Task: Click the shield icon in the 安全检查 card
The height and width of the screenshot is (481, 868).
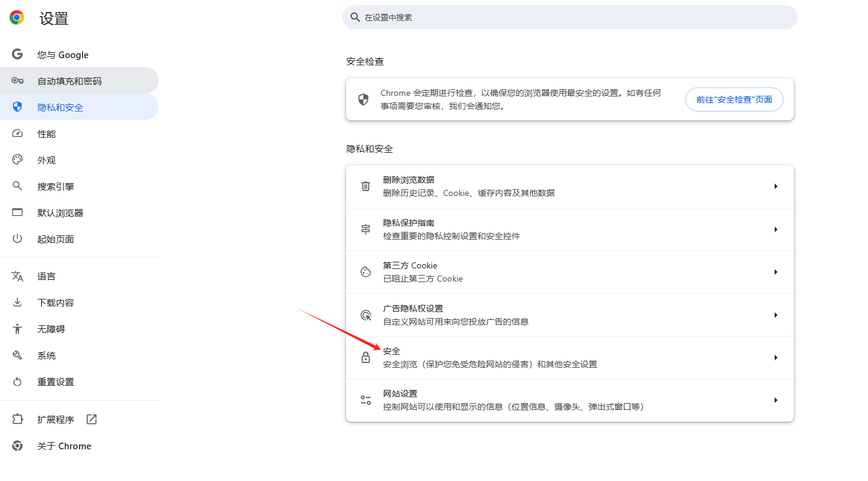Action: pos(363,99)
